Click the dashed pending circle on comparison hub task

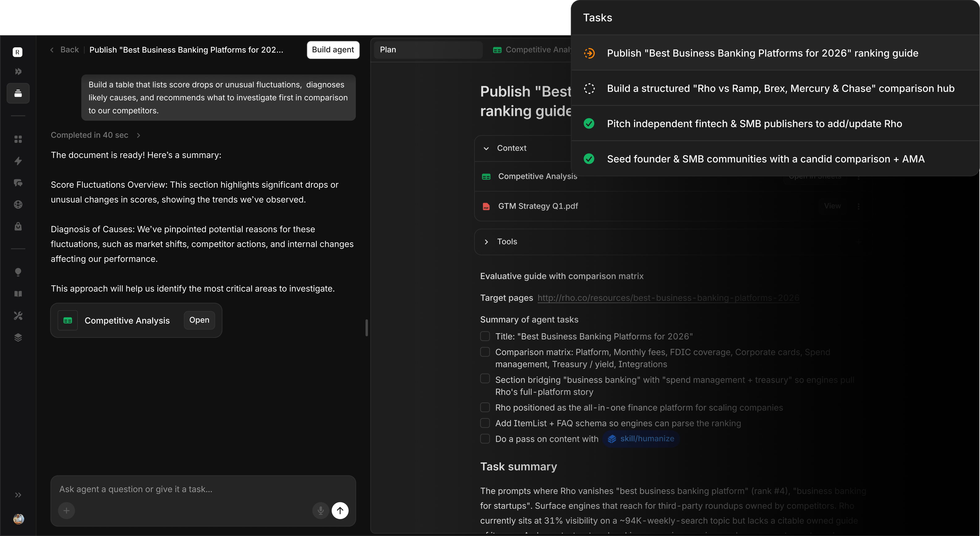[589, 89]
